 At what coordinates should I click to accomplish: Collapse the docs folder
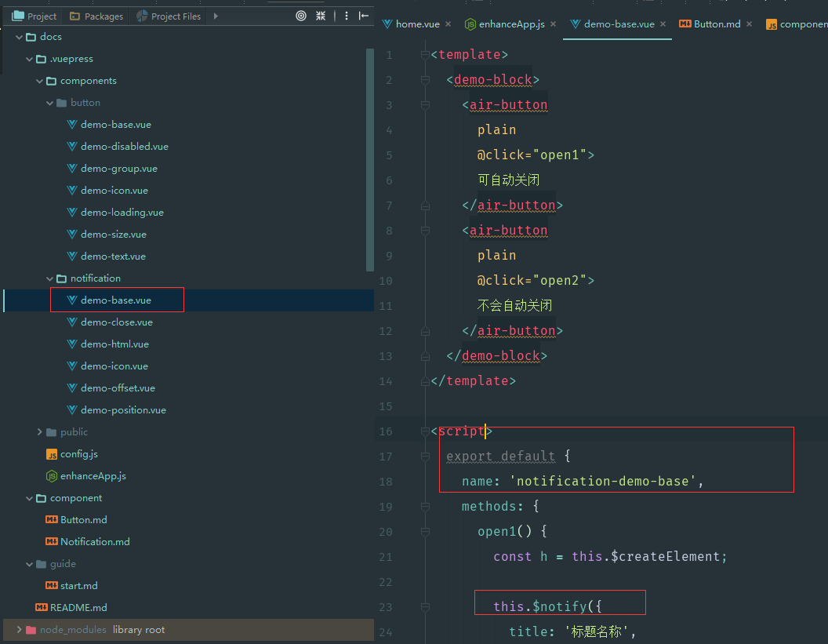pos(19,37)
